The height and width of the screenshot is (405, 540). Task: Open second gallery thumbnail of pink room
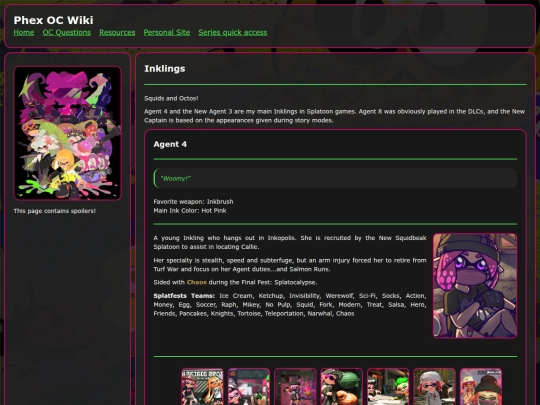coord(249,386)
